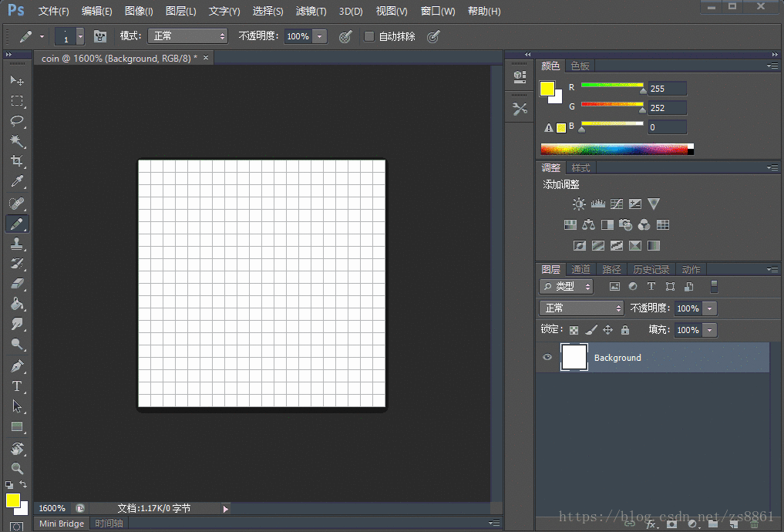Select the Paint Bucket tool
Screen dimensions: 784x532
click(17, 304)
